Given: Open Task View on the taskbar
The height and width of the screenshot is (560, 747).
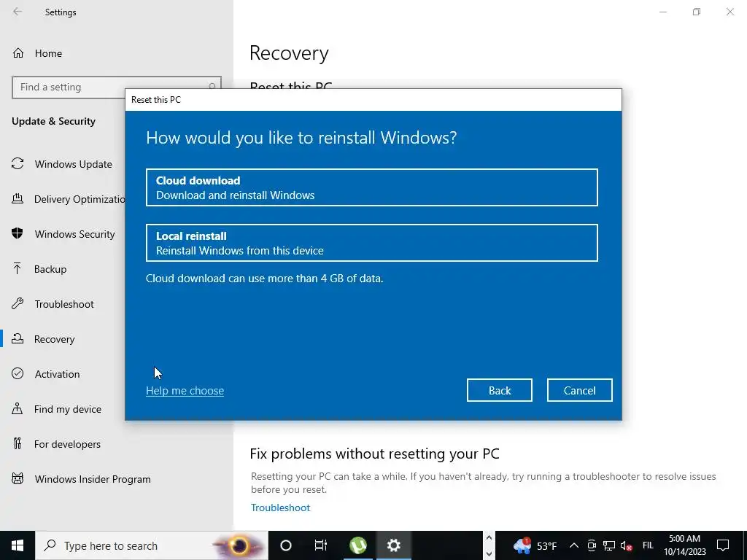Looking at the screenshot, I should tap(321, 545).
